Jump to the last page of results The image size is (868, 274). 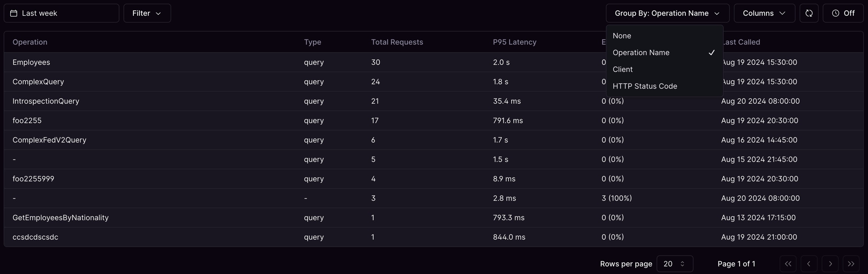click(x=851, y=263)
